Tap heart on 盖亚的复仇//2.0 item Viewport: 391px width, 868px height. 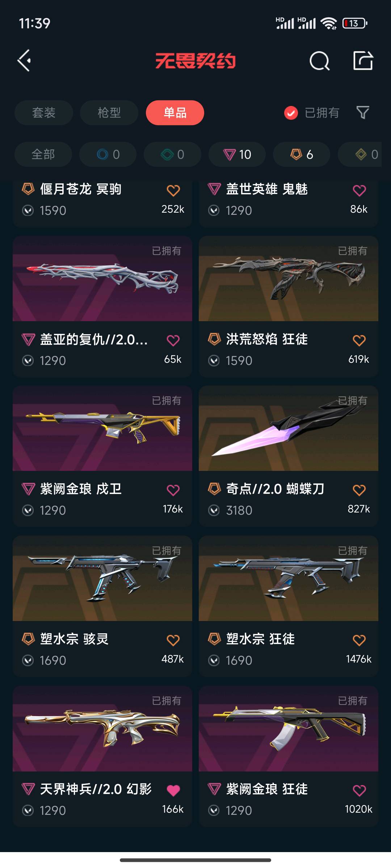[x=173, y=340]
